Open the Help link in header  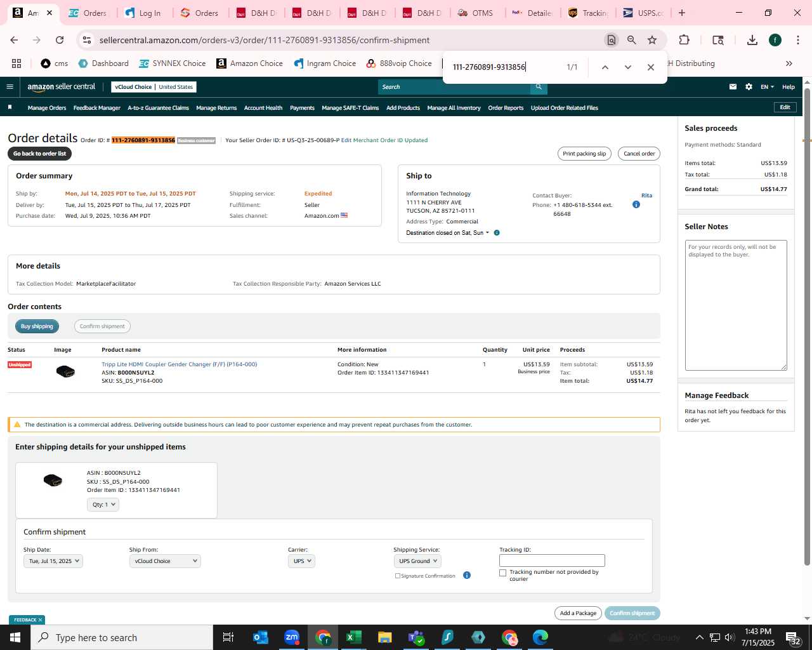coord(789,87)
